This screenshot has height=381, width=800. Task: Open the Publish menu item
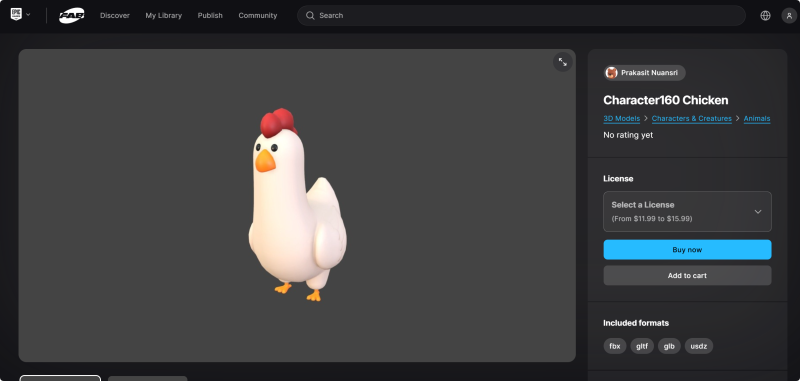pos(210,15)
